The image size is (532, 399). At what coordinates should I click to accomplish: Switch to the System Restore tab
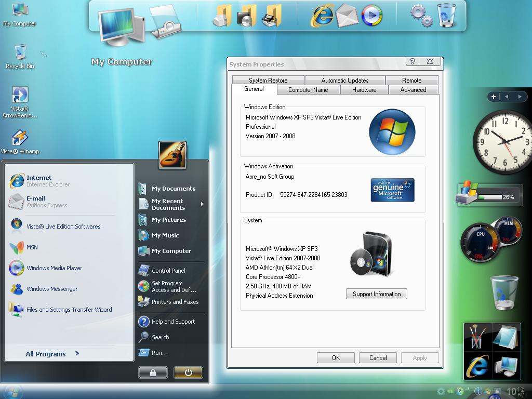coord(268,81)
